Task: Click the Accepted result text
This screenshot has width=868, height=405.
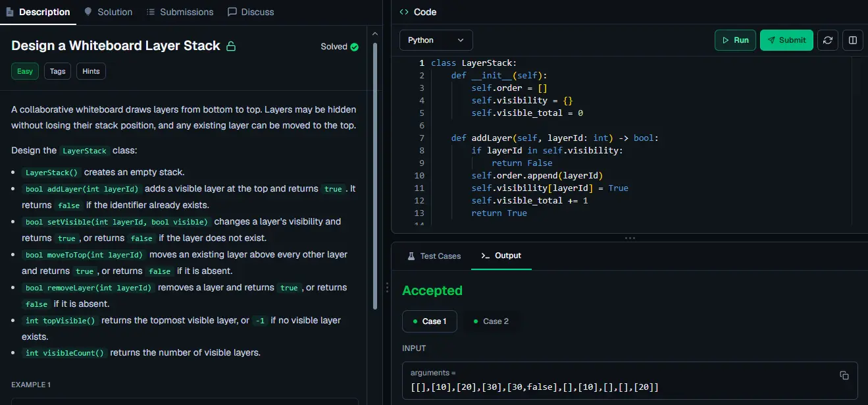Action: point(432,290)
